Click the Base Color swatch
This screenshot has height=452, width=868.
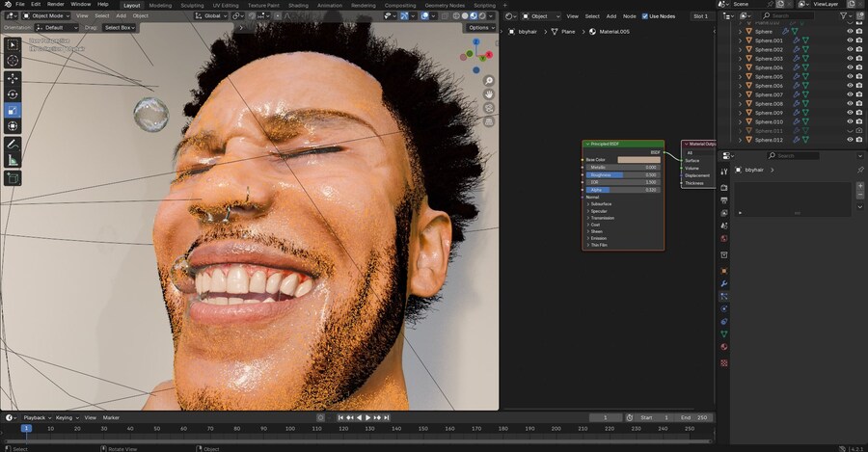[638, 160]
